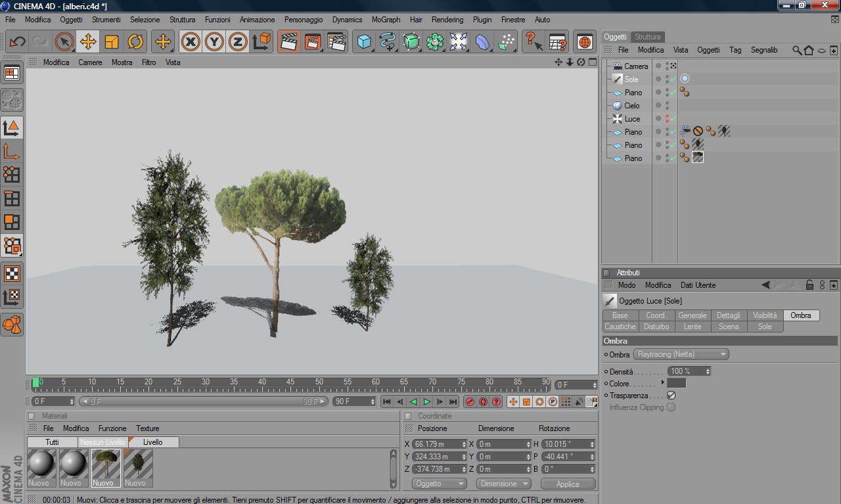Select the Rotate tool

coord(135,42)
